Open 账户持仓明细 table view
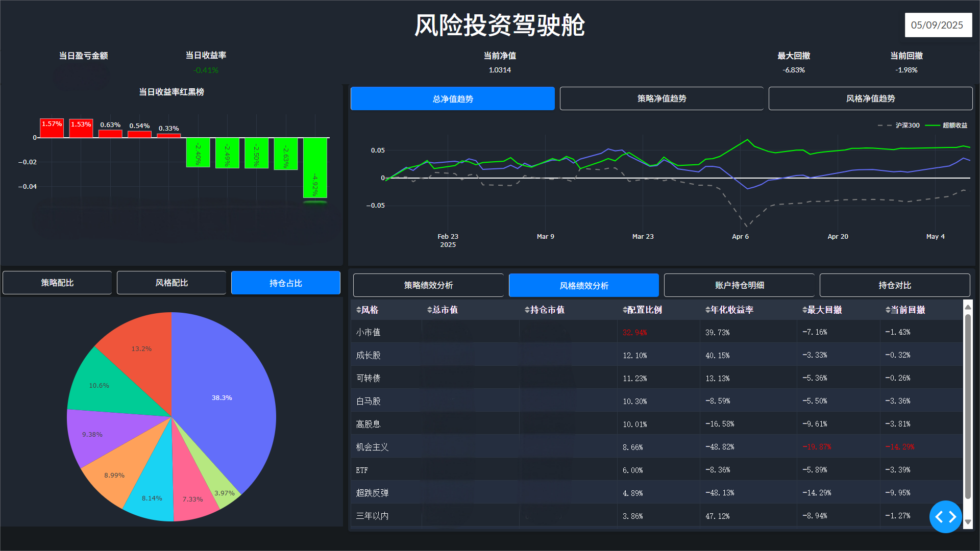 coord(739,285)
